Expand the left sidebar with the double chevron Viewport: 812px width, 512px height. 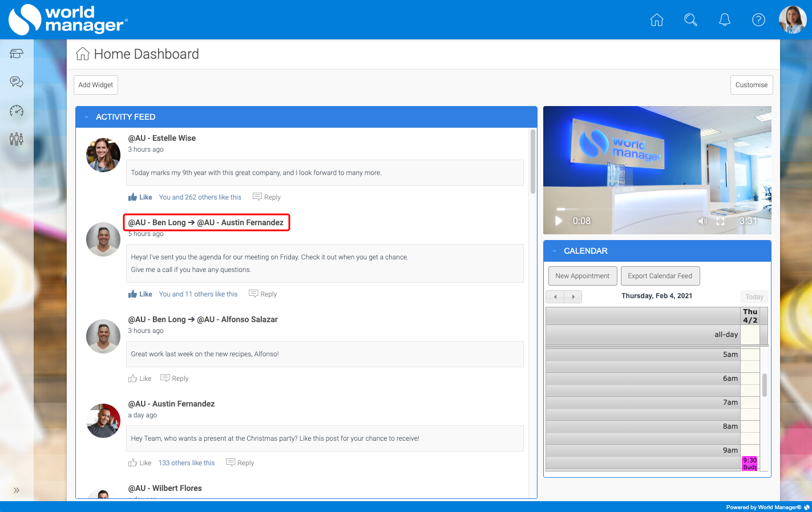16,490
